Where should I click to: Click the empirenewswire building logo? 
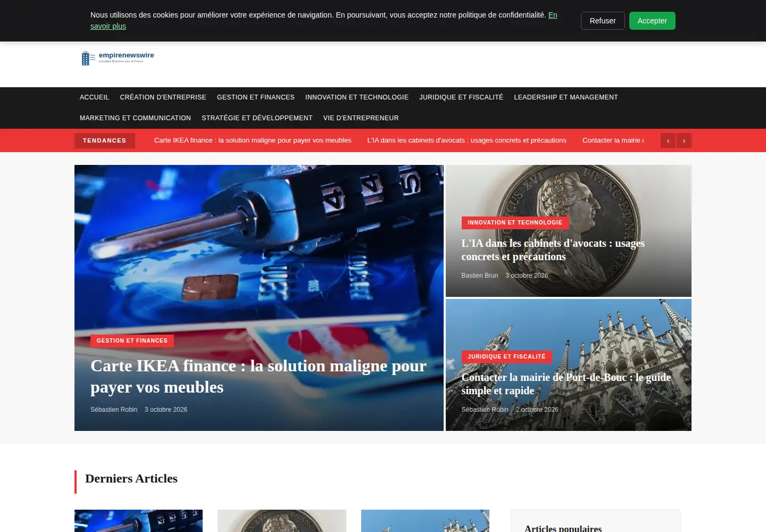pyautogui.click(x=118, y=58)
